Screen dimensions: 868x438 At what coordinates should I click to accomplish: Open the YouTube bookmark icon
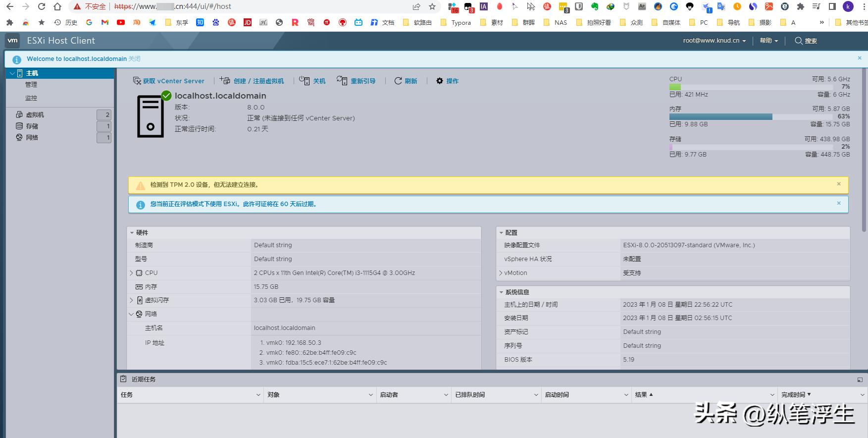(121, 22)
